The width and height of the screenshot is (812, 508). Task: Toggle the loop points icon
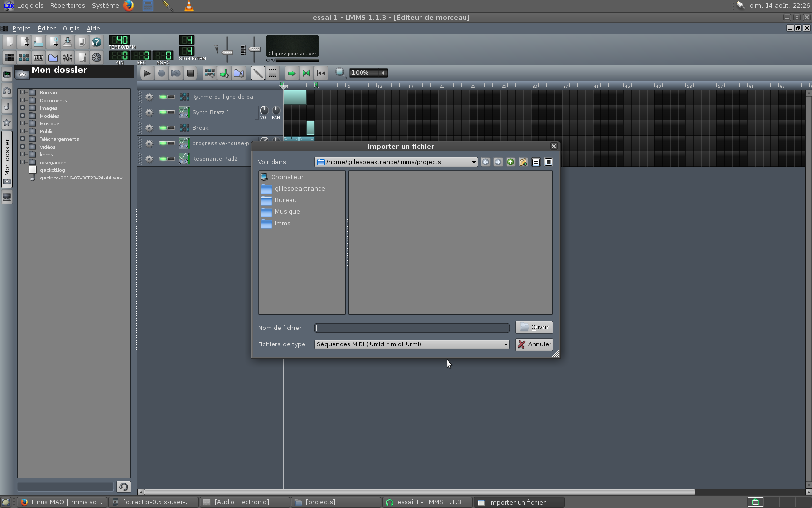point(306,73)
